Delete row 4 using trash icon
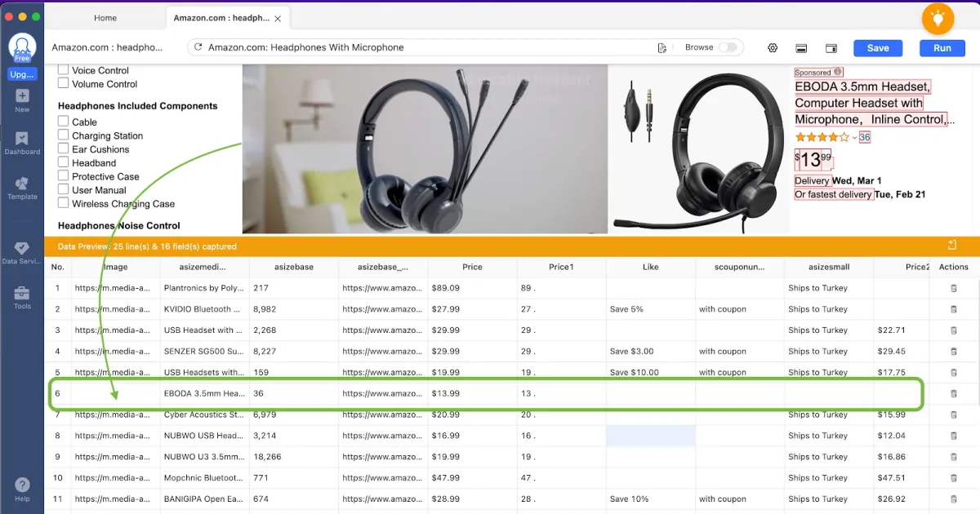The width and height of the screenshot is (980, 514). pos(953,352)
